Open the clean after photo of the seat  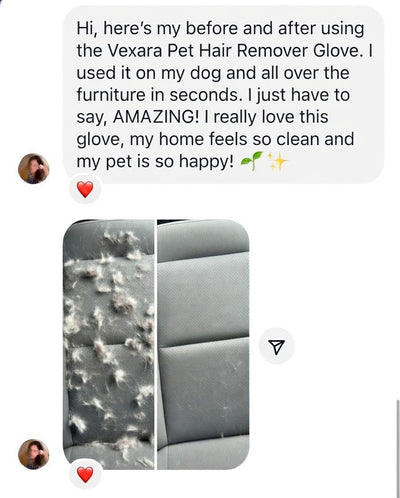(x=203, y=344)
